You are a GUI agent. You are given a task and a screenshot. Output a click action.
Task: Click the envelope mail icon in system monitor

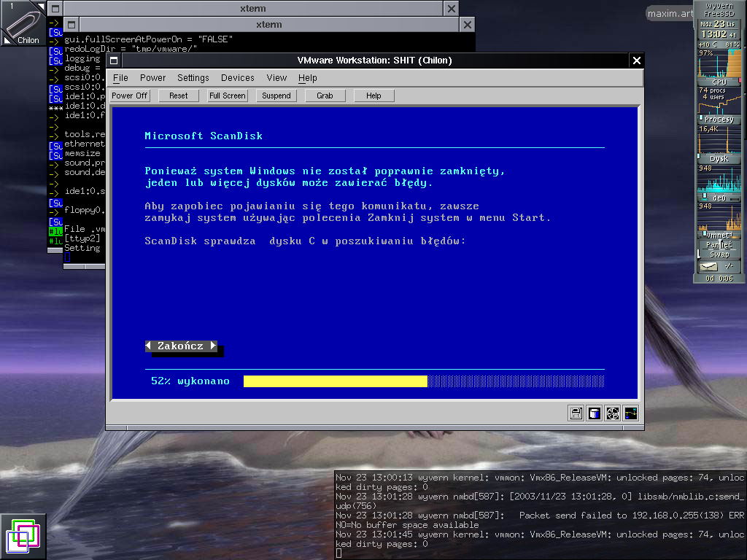click(708, 267)
